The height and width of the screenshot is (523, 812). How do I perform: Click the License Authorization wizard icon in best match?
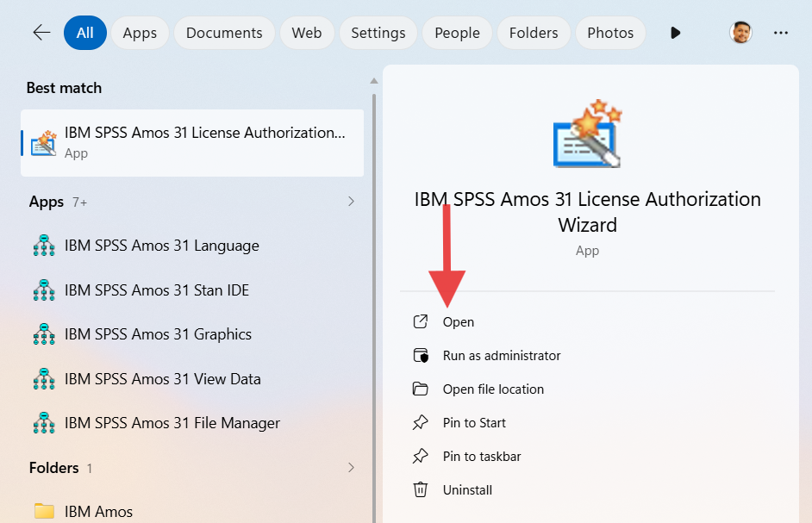[44, 143]
